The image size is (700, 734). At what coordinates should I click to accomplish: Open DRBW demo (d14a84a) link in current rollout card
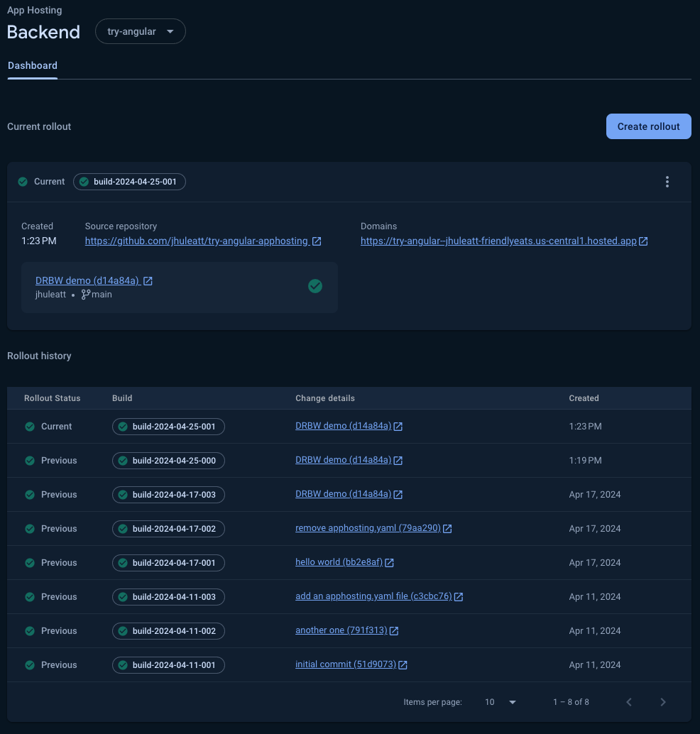pyautogui.click(x=88, y=281)
